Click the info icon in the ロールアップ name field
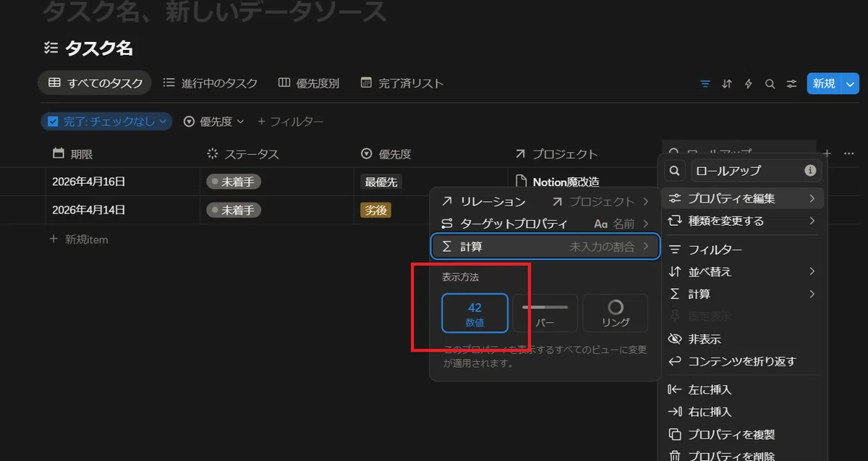 pos(810,171)
